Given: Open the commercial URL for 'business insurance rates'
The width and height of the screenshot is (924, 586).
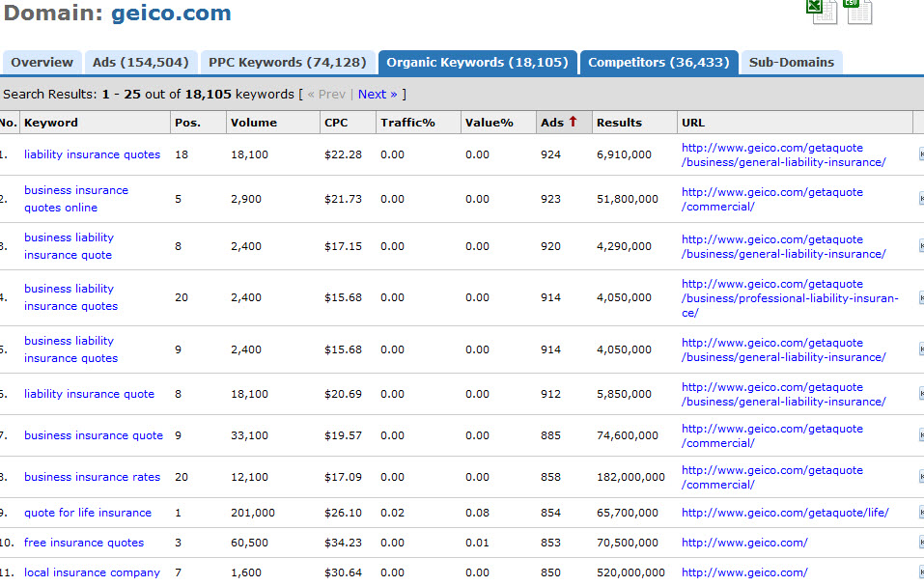Looking at the screenshot, I should [772, 478].
